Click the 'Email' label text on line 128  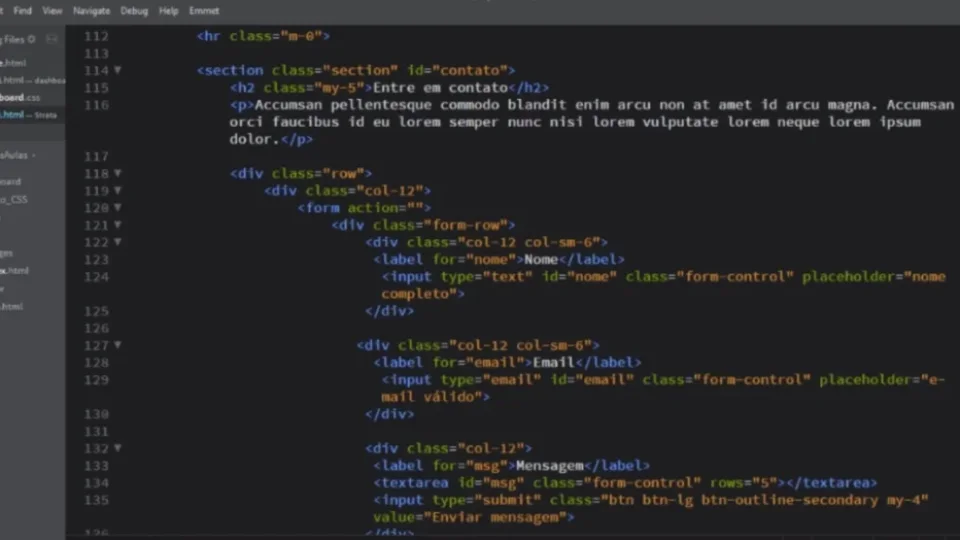tap(553, 362)
